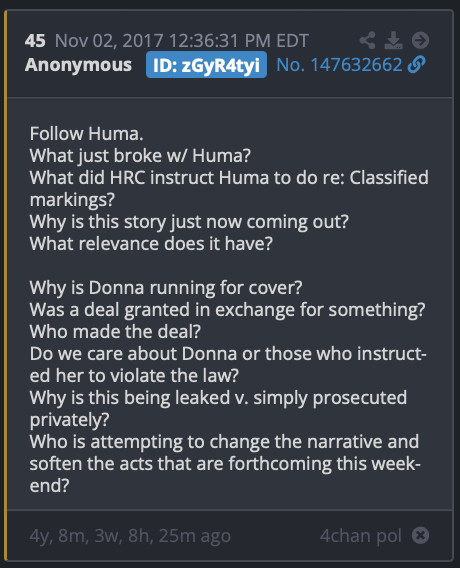Click the 4chan pol source label
Image resolution: width=460 pixels, height=568 pixels.
click(x=361, y=535)
